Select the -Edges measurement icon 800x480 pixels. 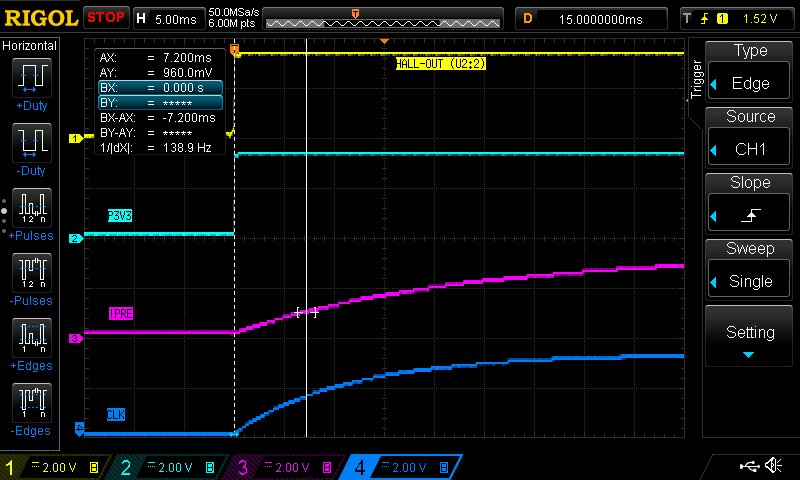[x=32, y=403]
